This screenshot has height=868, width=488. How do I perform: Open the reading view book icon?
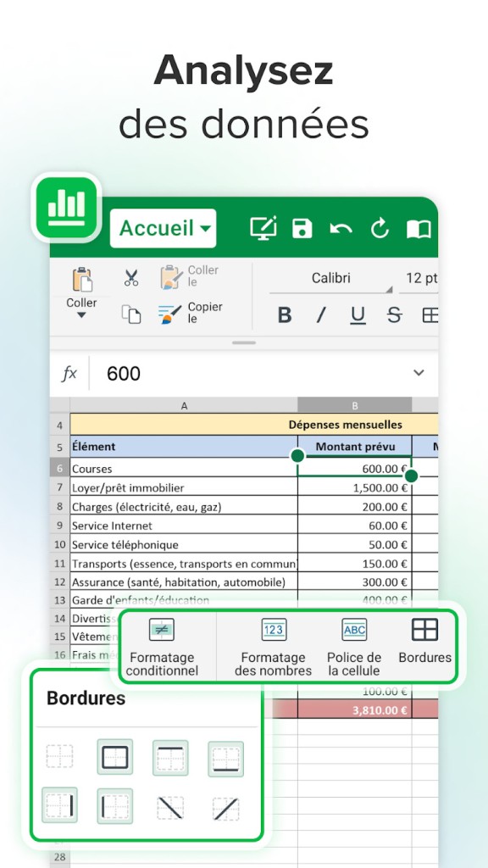tap(419, 229)
